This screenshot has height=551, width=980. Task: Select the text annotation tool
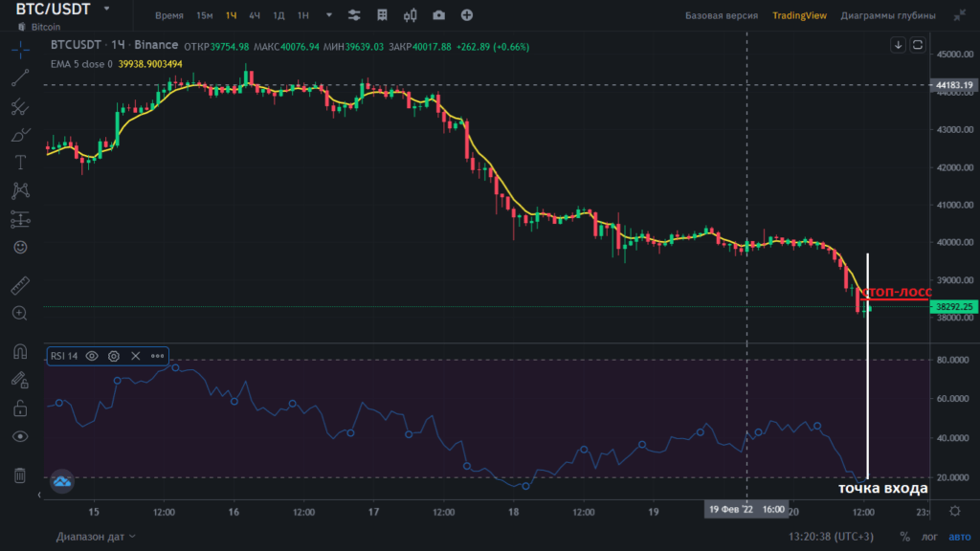(x=20, y=162)
